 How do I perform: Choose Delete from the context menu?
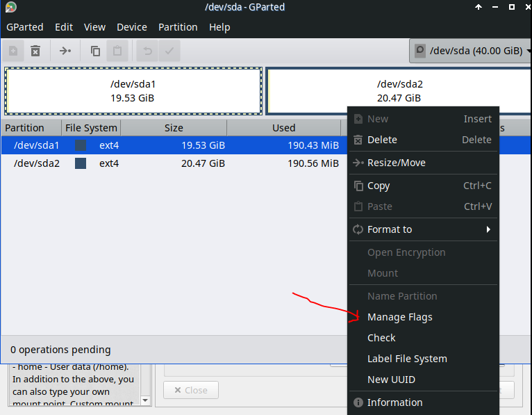[423, 140]
